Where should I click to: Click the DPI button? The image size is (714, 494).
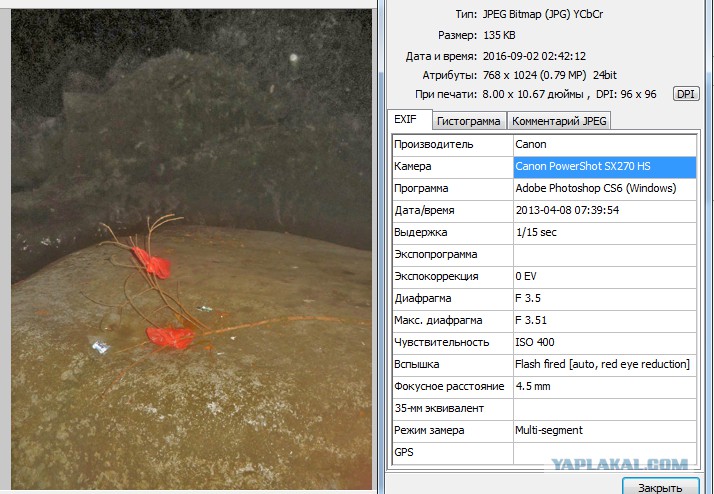pos(686,93)
